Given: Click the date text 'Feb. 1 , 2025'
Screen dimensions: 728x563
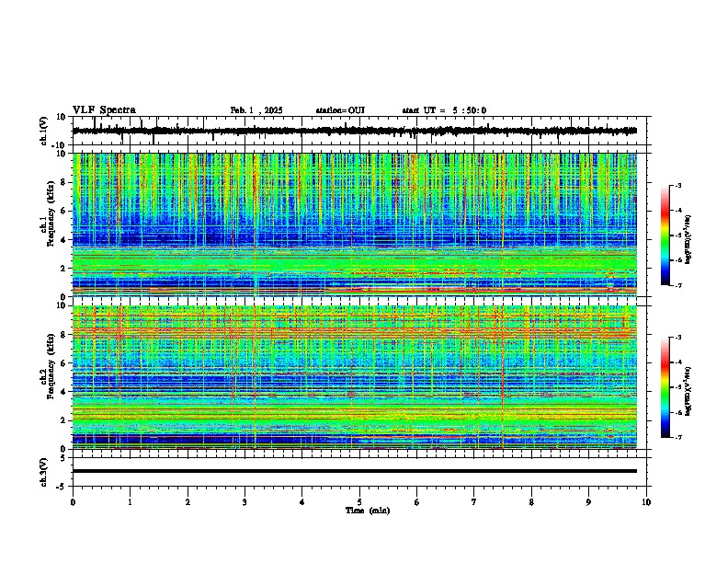Looking at the screenshot, I should pyautogui.click(x=256, y=110).
